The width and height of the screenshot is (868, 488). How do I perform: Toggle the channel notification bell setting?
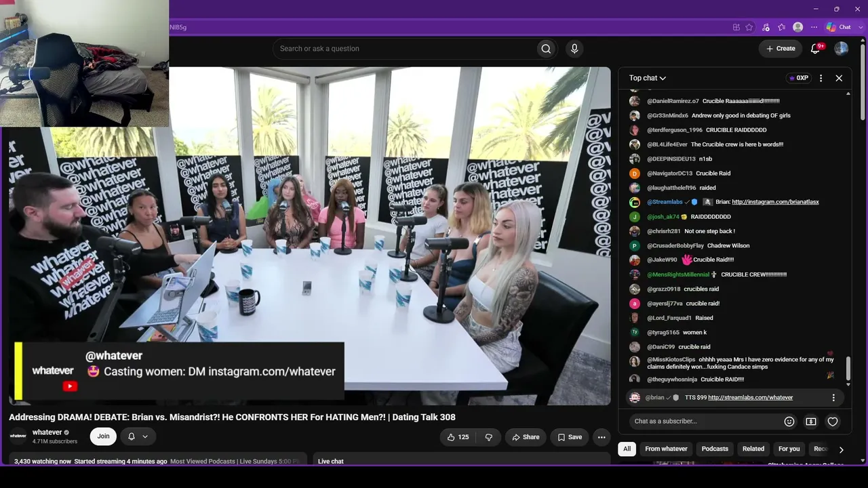coord(138,436)
